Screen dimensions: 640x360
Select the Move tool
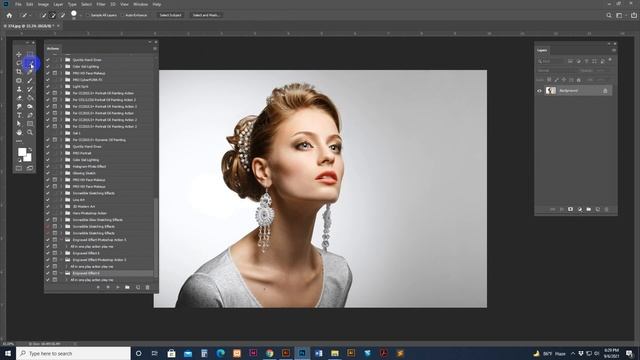[19, 54]
